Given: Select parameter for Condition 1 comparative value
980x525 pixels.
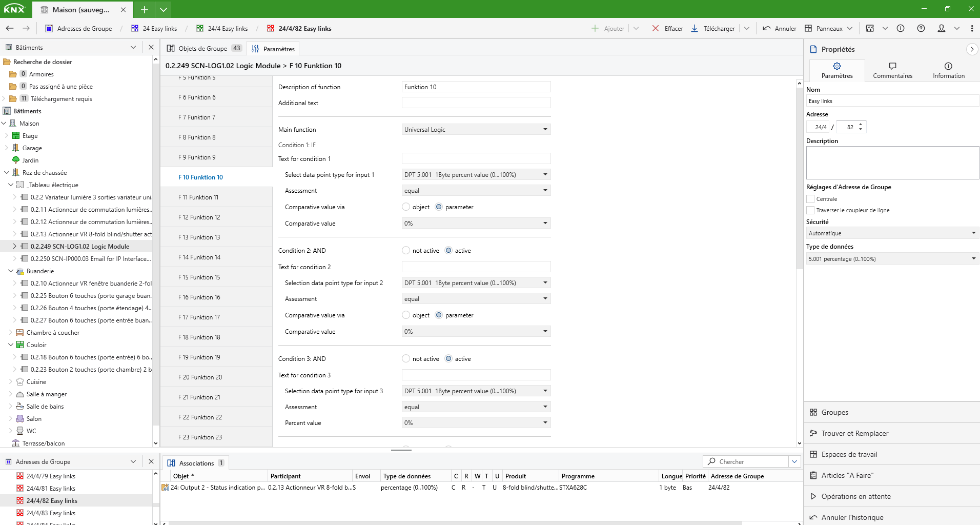Looking at the screenshot, I should [439, 207].
